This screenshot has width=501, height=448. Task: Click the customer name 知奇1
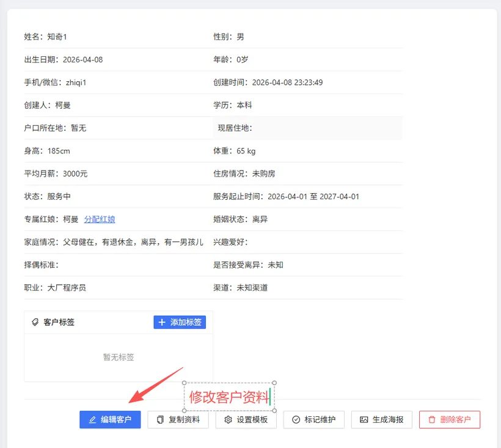57,37
